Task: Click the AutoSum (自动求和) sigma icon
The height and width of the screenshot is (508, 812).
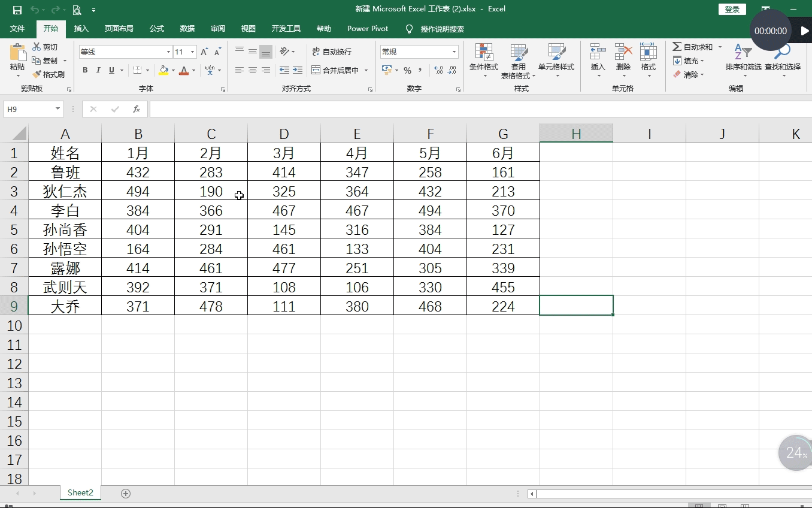Action: point(677,47)
